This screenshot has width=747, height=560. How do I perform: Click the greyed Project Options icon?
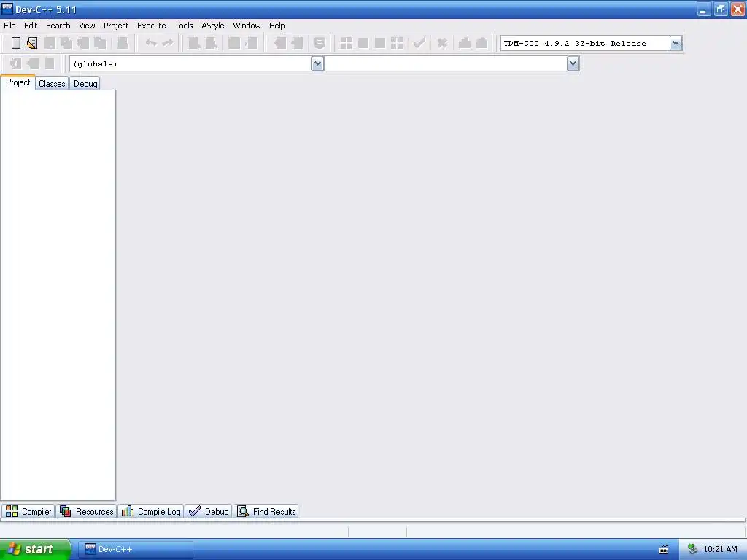click(320, 43)
